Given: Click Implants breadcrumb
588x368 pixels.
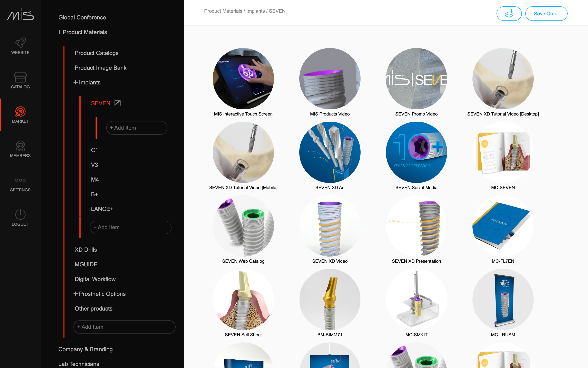Looking at the screenshot, I should pos(255,11).
